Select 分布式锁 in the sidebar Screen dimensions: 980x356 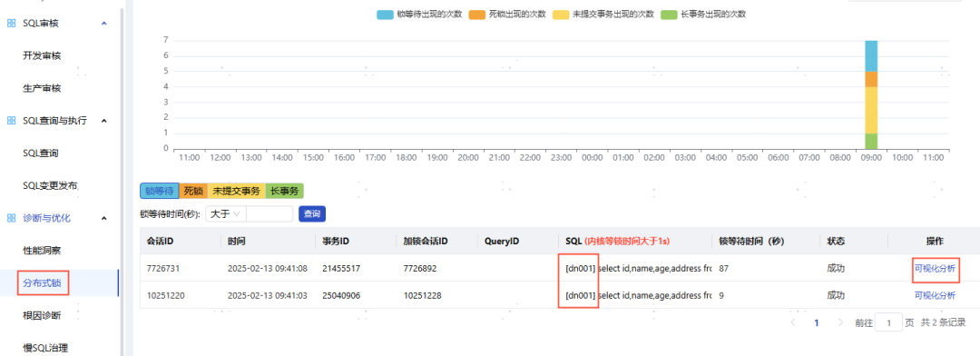[x=42, y=283]
